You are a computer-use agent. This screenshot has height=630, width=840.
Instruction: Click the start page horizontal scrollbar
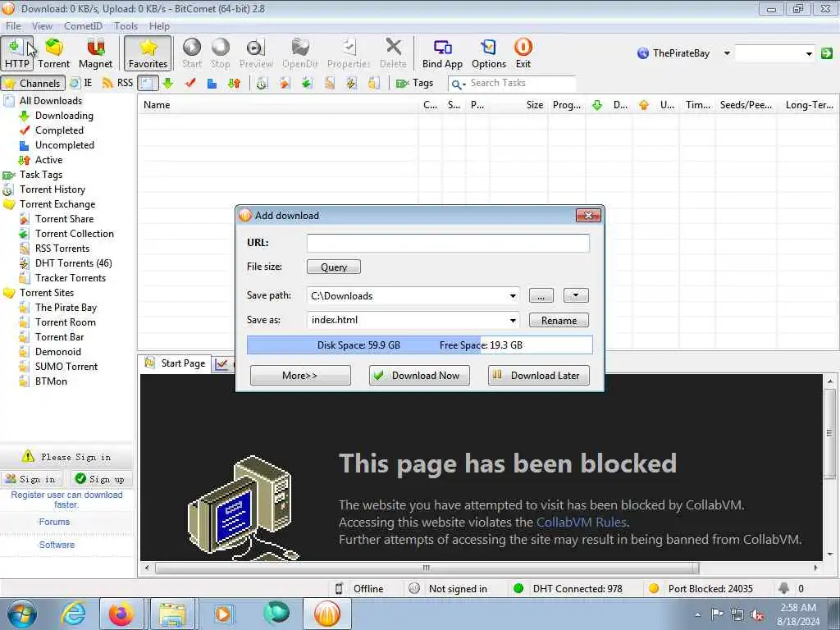(427, 568)
